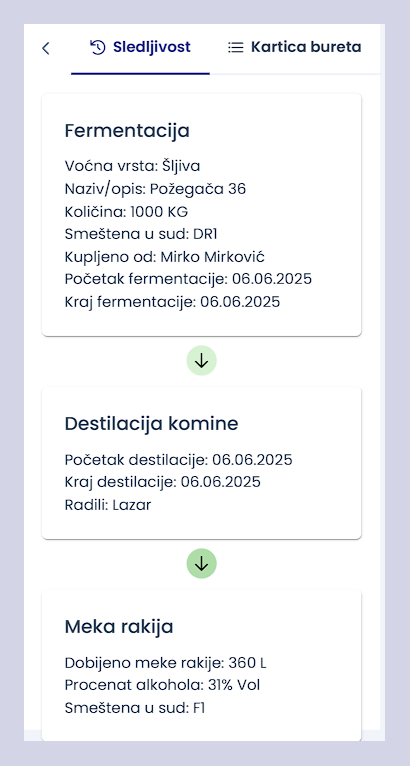The width and height of the screenshot is (410, 766).
Task: Click the light green arrow below Fermentacija card
Action: coord(201,361)
